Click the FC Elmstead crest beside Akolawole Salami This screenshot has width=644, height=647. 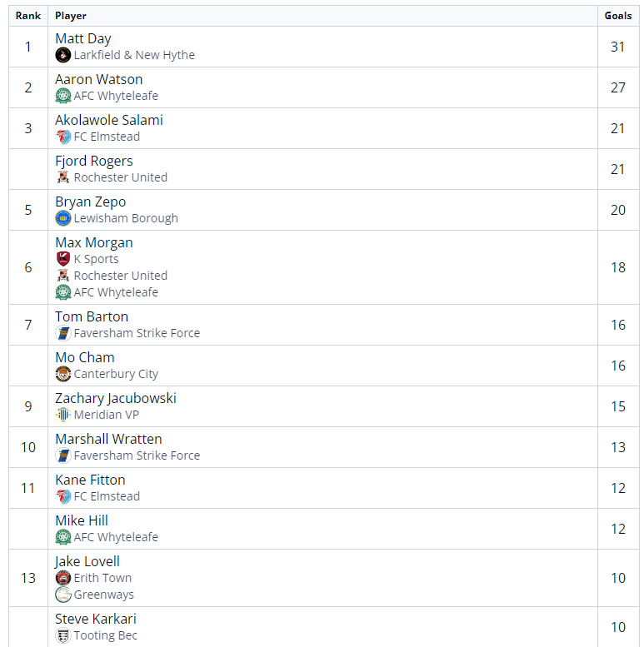(62, 137)
